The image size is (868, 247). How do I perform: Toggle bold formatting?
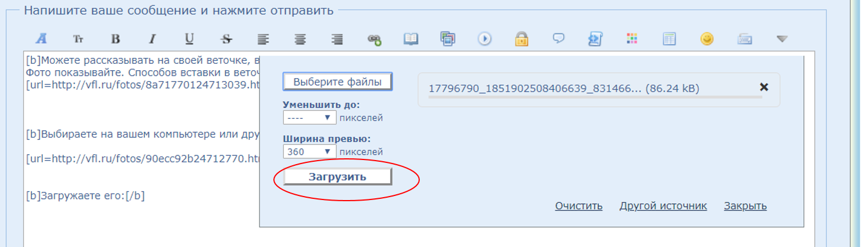115,39
